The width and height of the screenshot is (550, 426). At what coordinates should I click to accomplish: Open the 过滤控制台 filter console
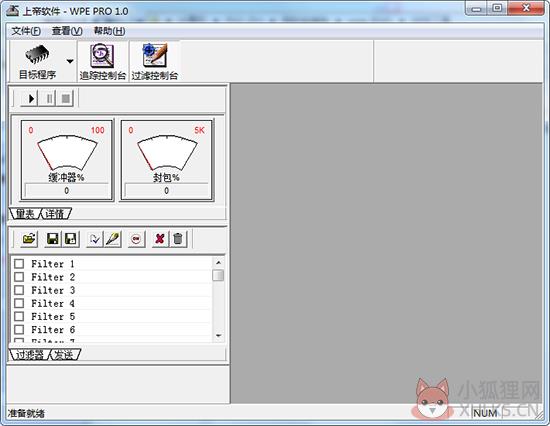click(155, 62)
